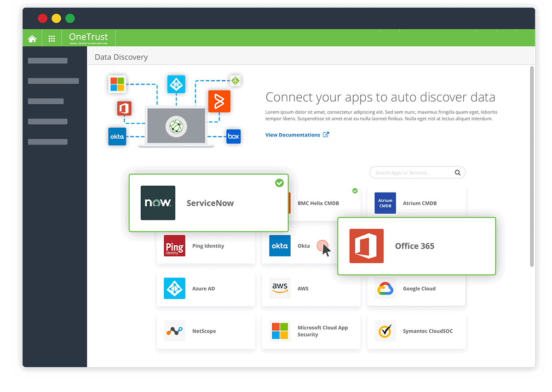Select the Atrium CMDB card label

(x=420, y=203)
